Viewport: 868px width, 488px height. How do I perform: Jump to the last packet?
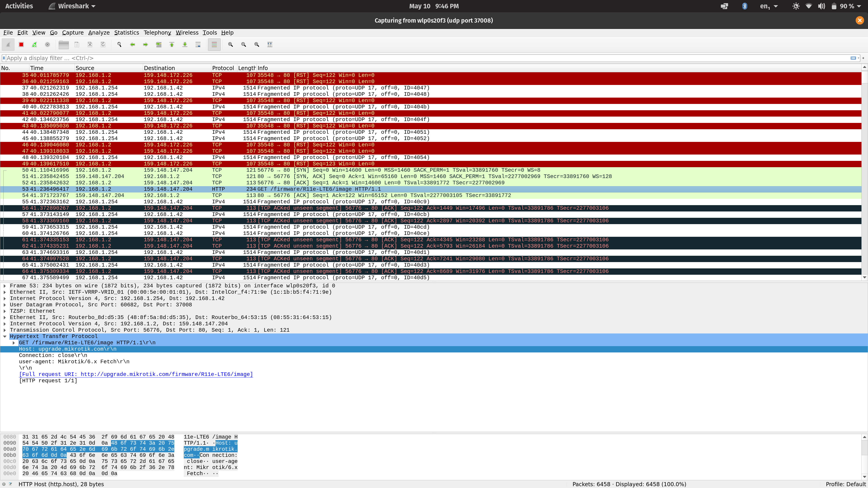coord(185,45)
